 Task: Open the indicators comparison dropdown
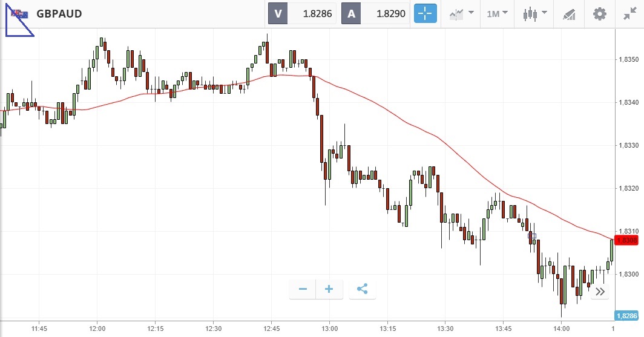point(461,13)
